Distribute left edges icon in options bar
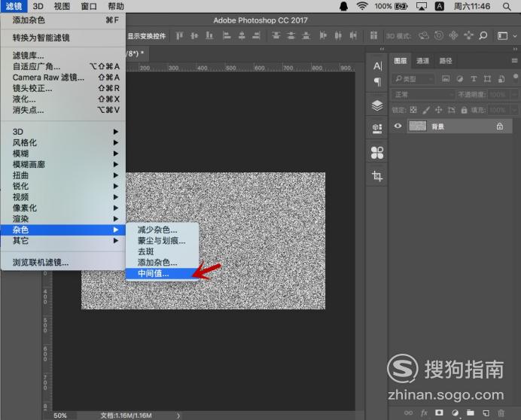 pyautogui.click(x=323, y=35)
